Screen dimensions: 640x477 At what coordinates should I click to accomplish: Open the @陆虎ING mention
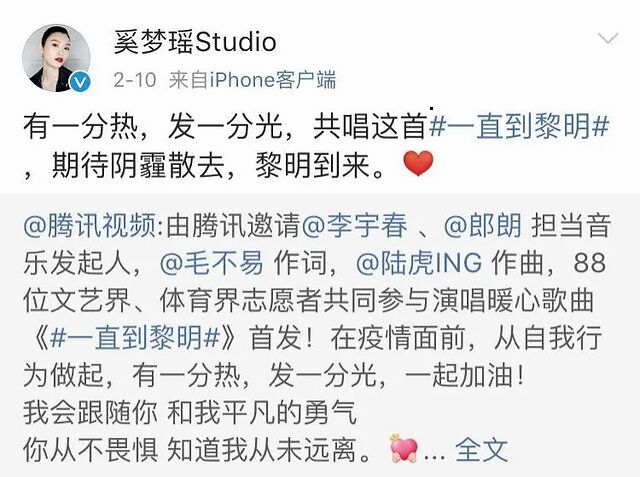pos(419,263)
